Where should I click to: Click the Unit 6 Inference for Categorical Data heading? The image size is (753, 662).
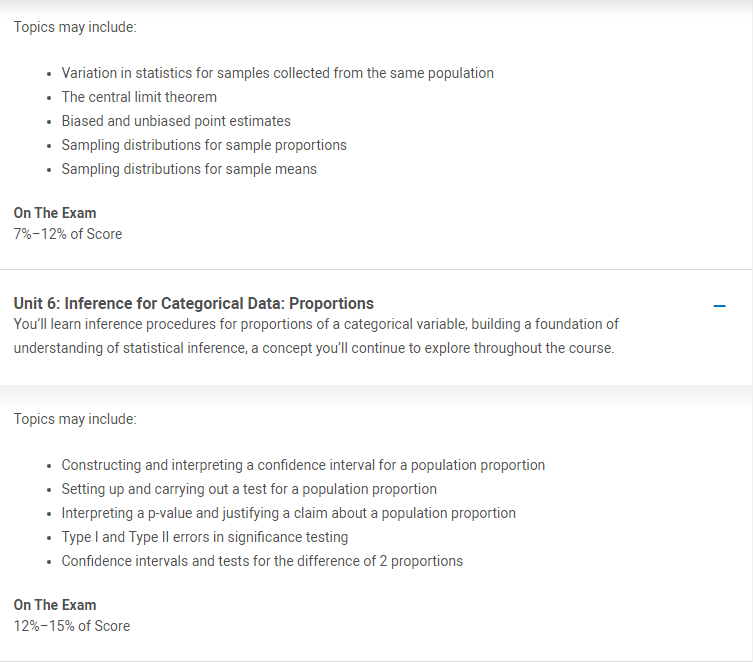[x=194, y=303]
